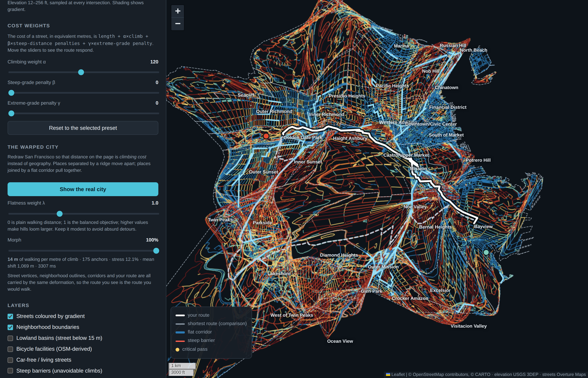Enable Lowland basins layer
Screen dimensions: 588x378
(10, 338)
